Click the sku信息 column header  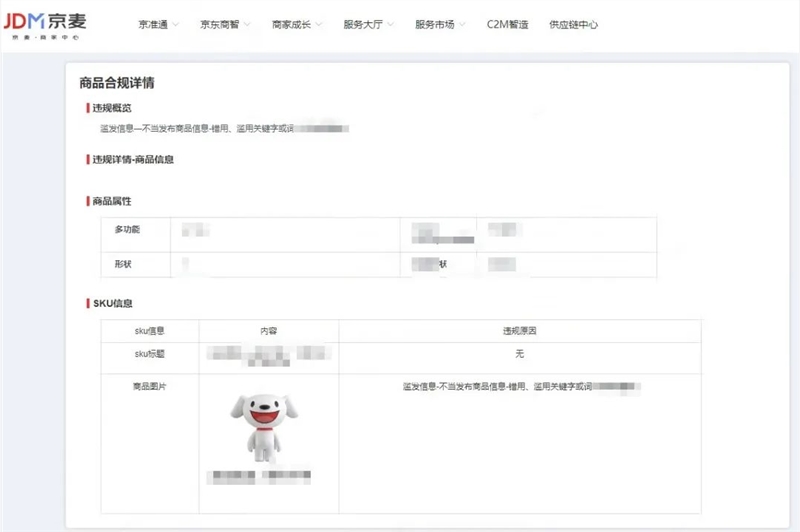149,331
